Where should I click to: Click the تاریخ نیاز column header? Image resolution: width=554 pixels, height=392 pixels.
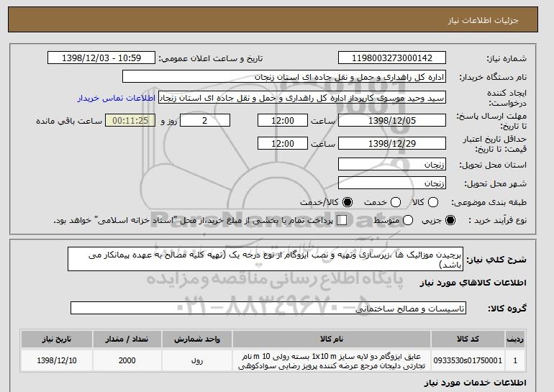click(57, 339)
